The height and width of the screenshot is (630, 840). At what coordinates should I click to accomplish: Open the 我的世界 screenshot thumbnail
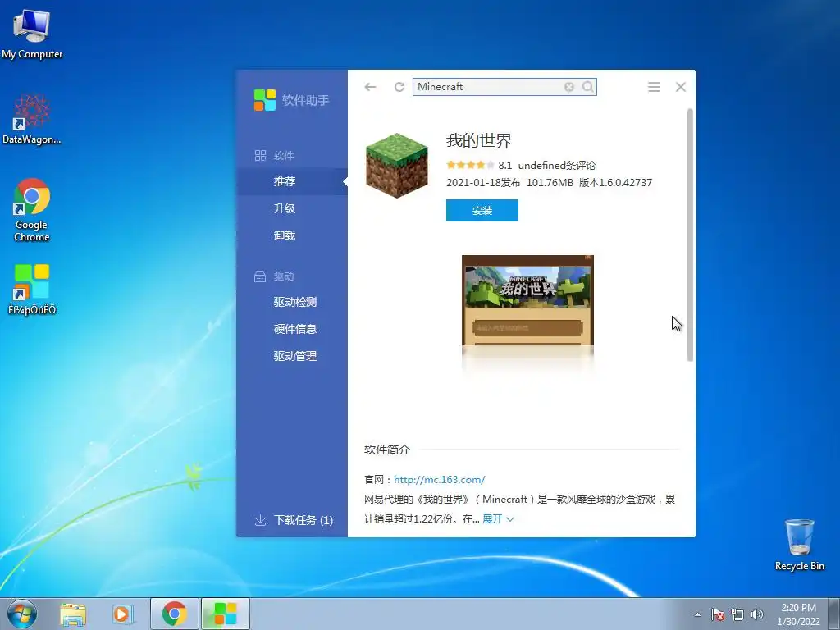527,300
